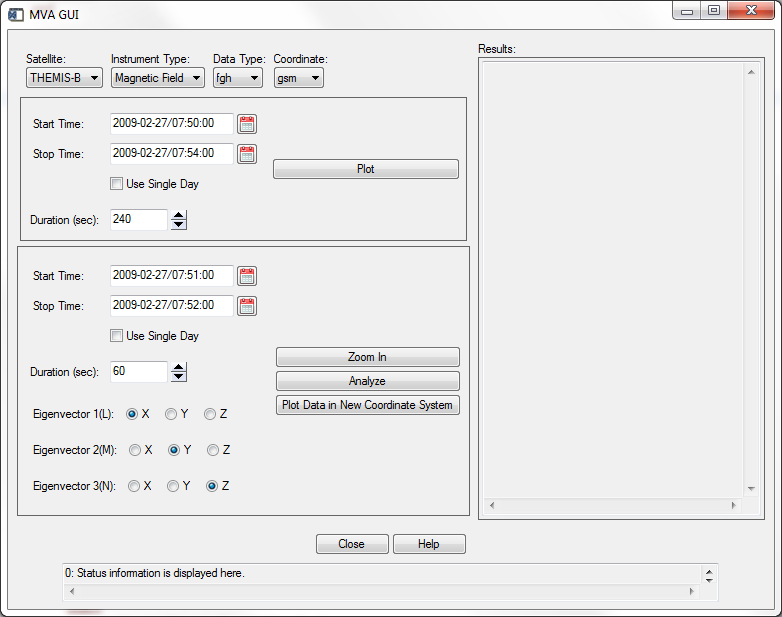
Task: Select Y for Eigenvector 1(L)
Action: coord(171,414)
